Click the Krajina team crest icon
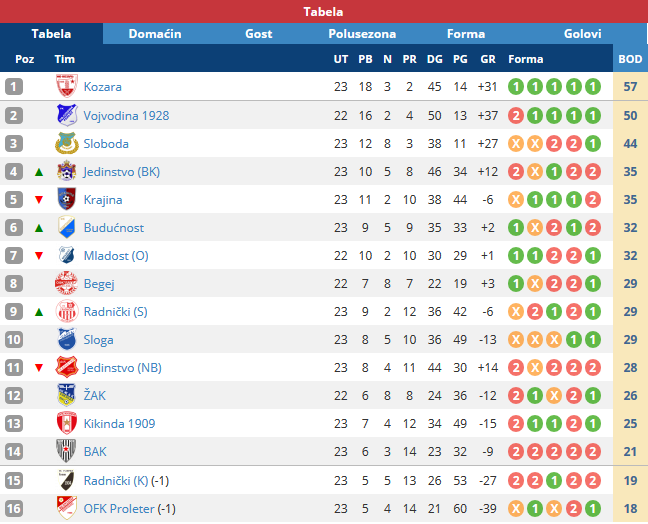648x524 pixels. click(x=66, y=199)
